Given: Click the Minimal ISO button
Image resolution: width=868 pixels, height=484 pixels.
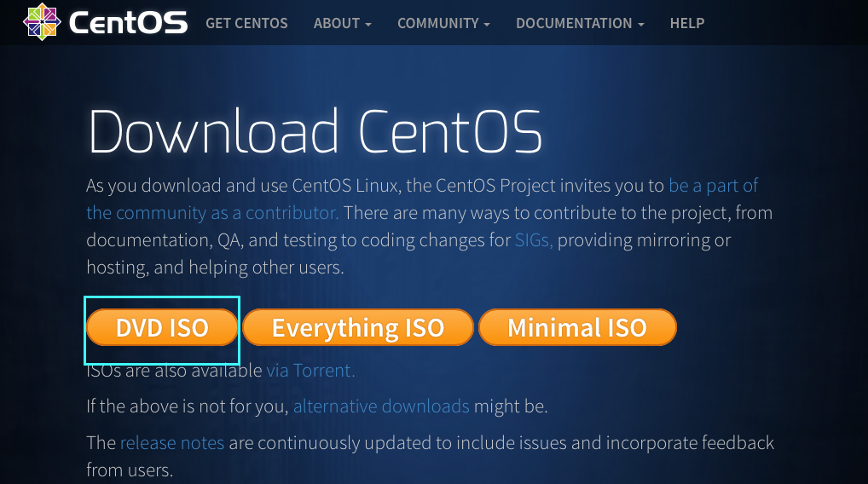Looking at the screenshot, I should tap(577, 327).
